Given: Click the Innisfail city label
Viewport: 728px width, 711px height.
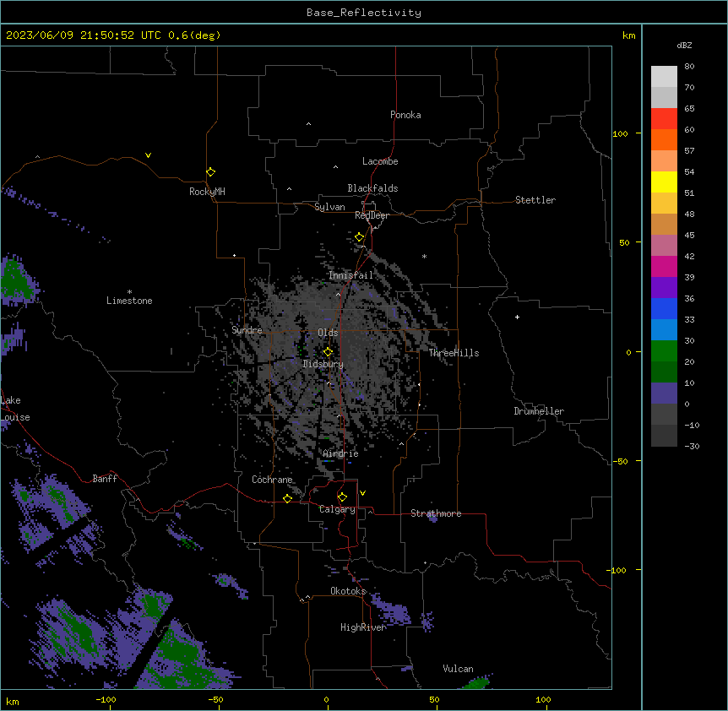Looking at the screenshot, I should (351, 275).
